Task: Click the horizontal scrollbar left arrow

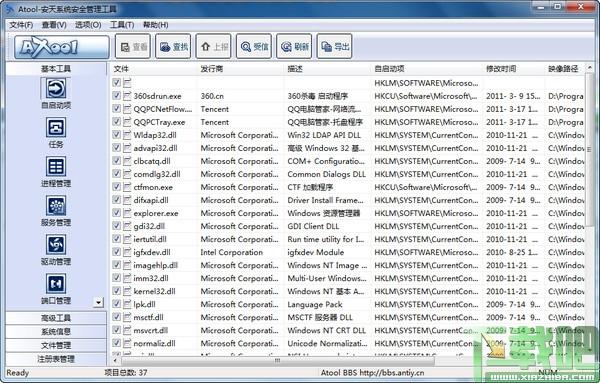Action: point(115,360)
